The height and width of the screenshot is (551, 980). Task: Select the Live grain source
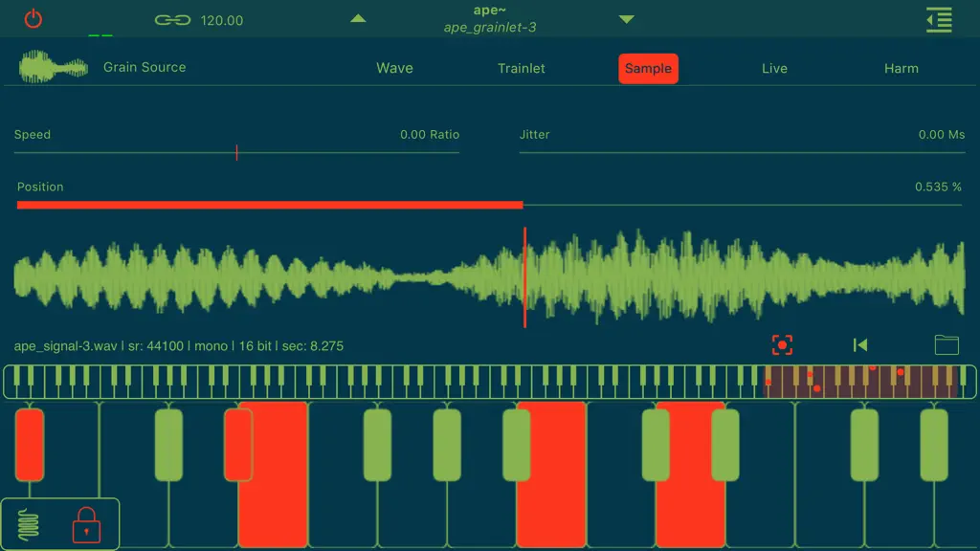tap(774, 68)
